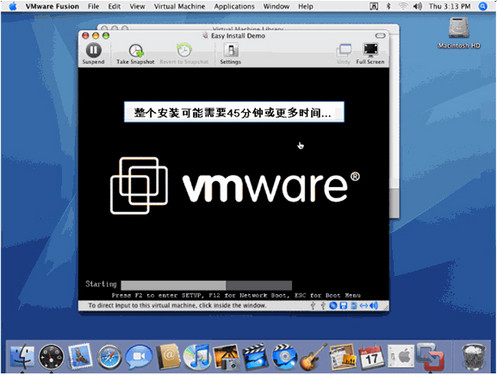Click the USB icon beside the CD/DVD icon
The height and width of the screenshot is (375, 497).
coord(323,306)
